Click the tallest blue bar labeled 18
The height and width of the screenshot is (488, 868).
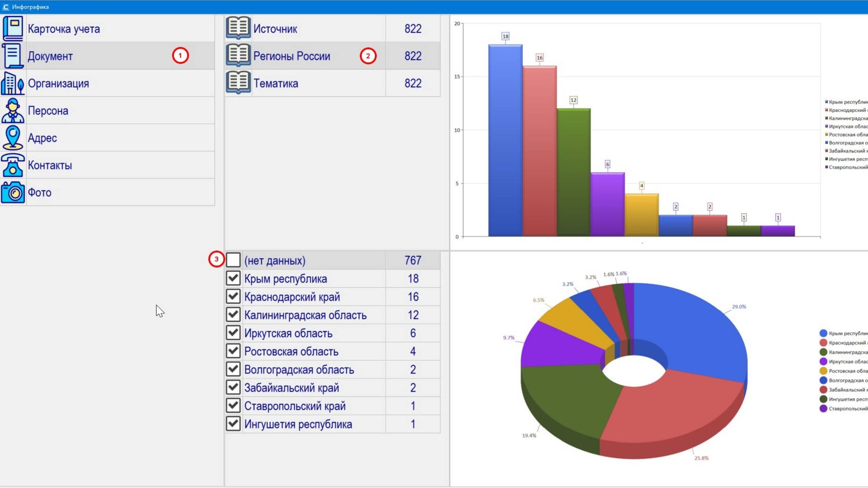pos(505,140)
